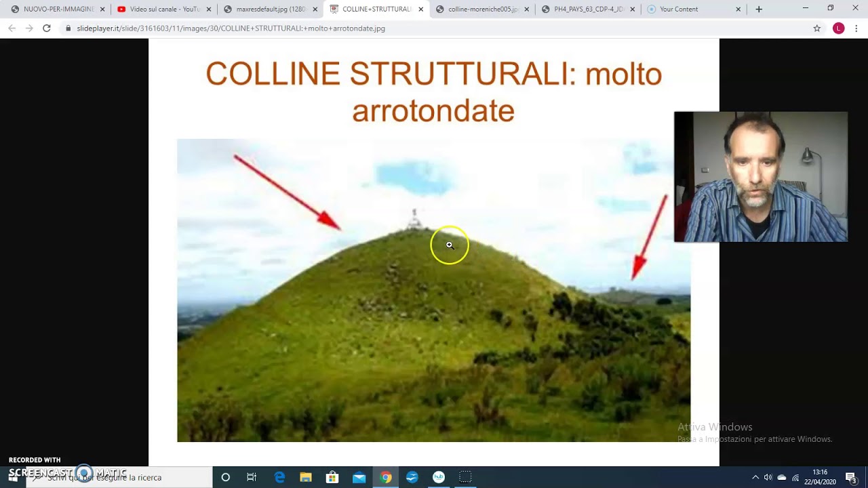The height and width of the screenshot is (488, 868).
Task: Switch to PH4_PAYS_63_CDP-4 tab
Action: click(589, 9)
